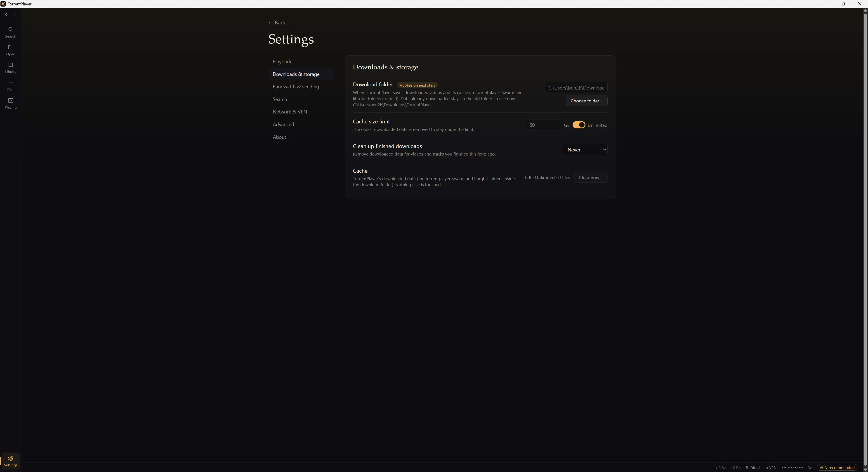
Task: Select the Downloads & storage tab
Action: click(x=301, y=74)
